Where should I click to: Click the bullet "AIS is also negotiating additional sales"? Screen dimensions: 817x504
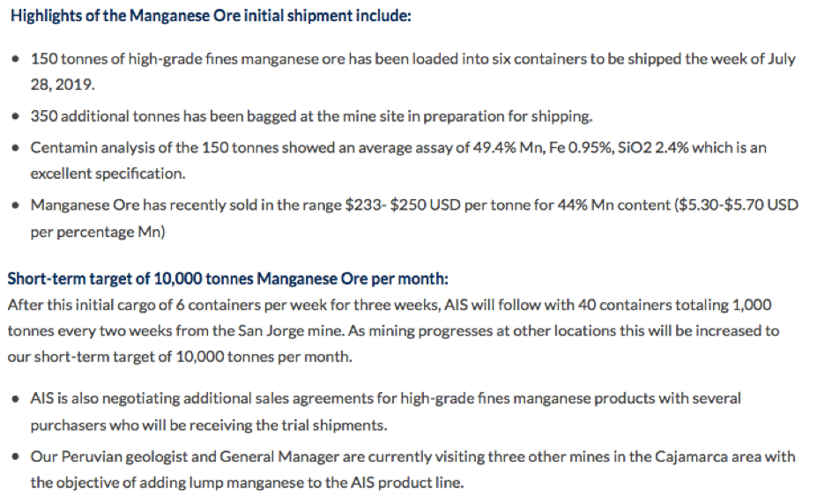point(385,398)
